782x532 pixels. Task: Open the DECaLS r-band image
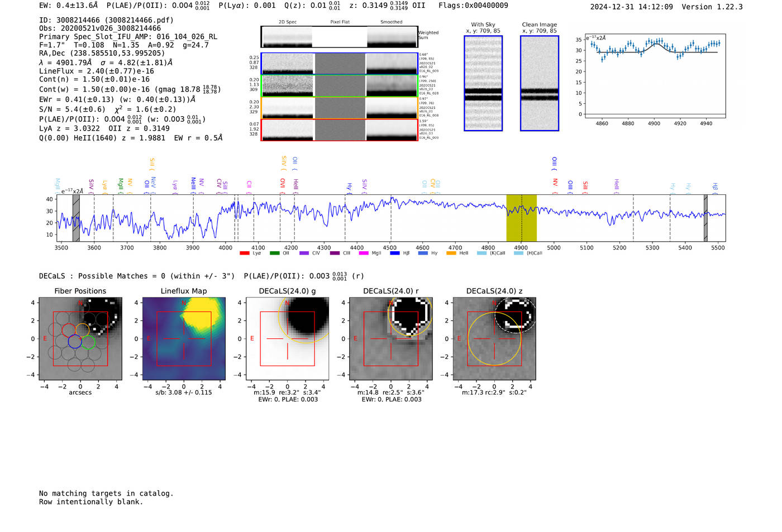391,338
